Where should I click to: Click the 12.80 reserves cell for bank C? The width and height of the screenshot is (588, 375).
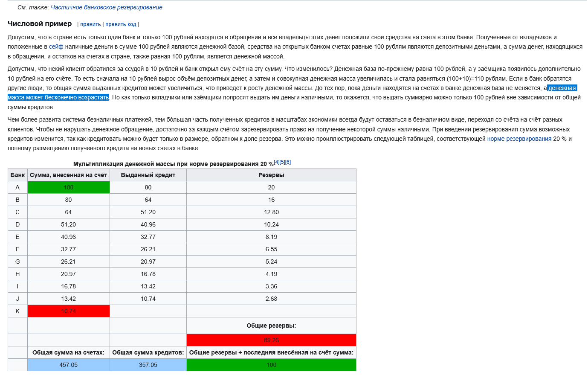click(271, 212)
